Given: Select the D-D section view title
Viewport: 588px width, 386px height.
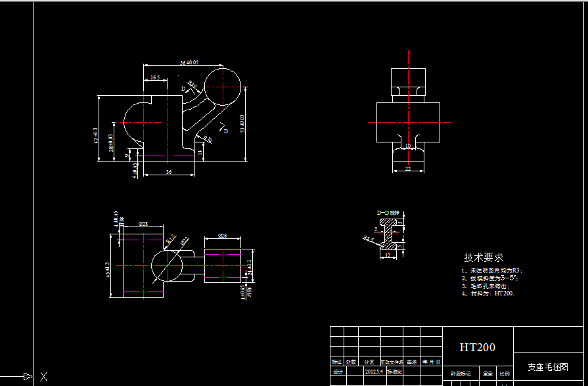Looking at the screenshot, I should 388,213.
